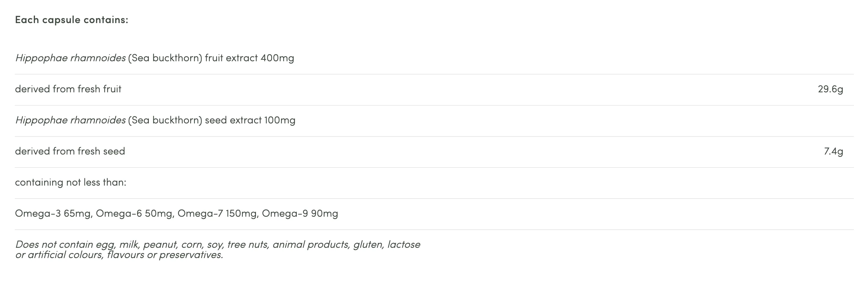Select the Sea buckthorn seed extract 100mg row

(434, 121)
